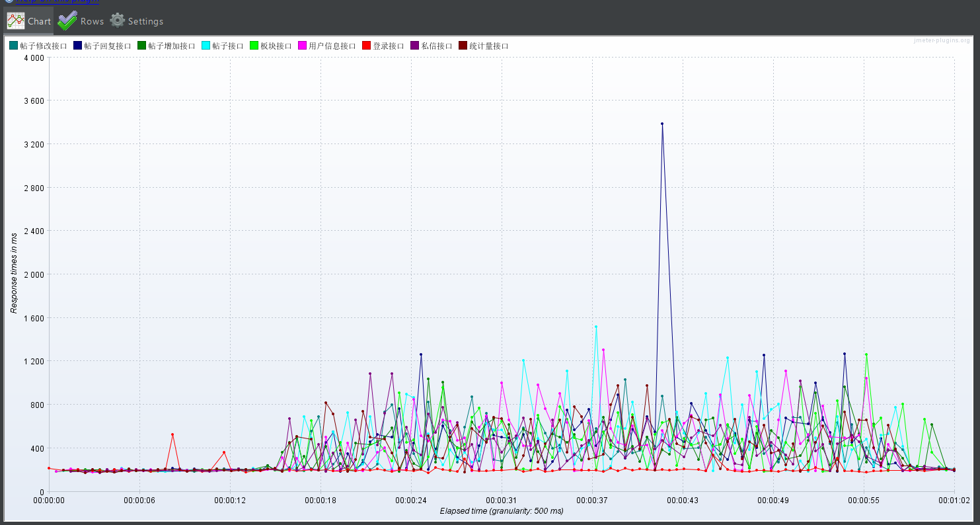Click the red 登录接口 legend swatch
Viewport: 980px width, 525px height.
point(366,46)
